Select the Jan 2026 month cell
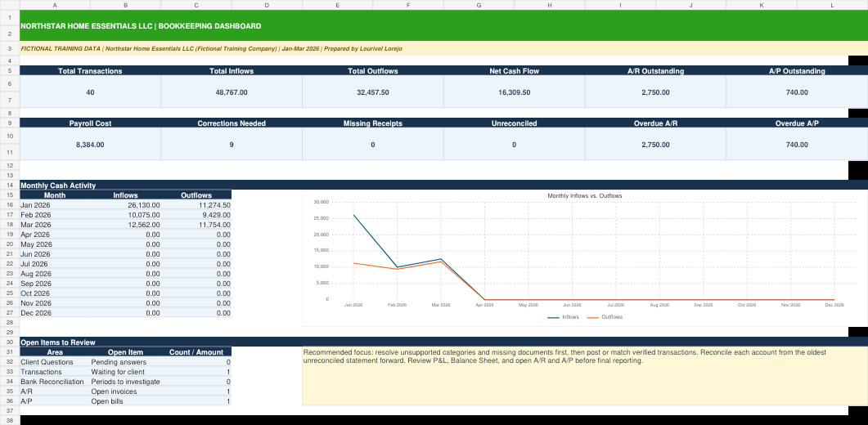 click(x=55, y=205)
